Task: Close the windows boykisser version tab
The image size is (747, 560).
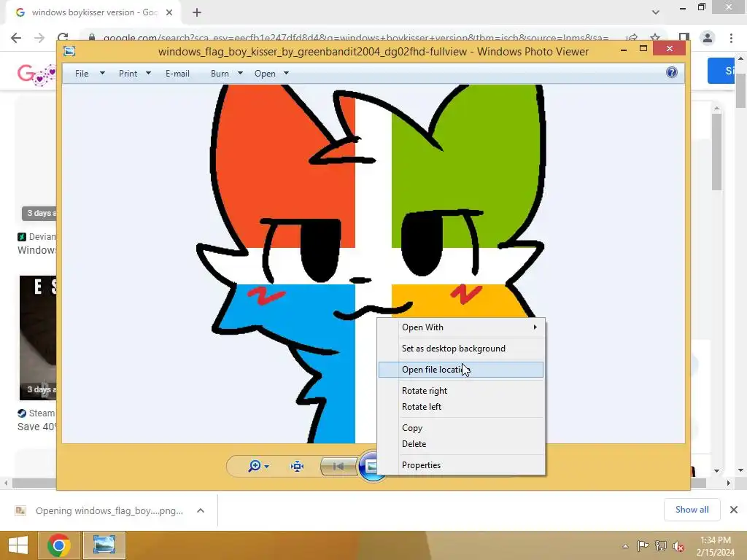Action: 169,12
